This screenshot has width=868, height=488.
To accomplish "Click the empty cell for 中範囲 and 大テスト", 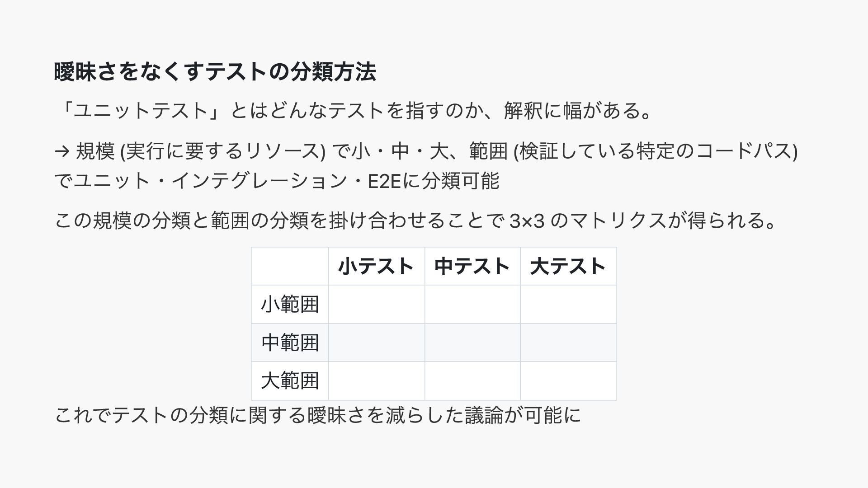I will 568,343.
